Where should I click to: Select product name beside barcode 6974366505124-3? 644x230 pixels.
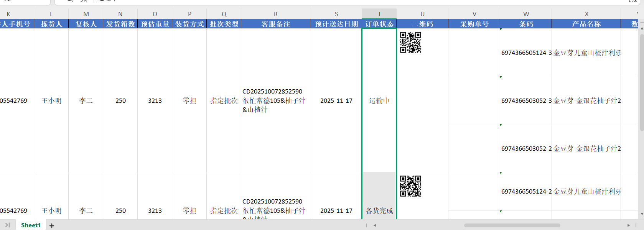tap(586, 53)
